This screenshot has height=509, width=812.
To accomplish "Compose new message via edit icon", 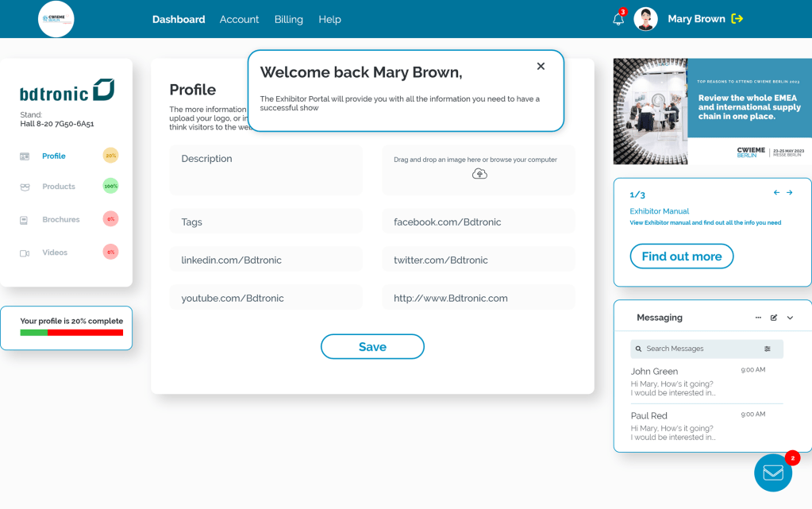I will click(x=774, y=318).
